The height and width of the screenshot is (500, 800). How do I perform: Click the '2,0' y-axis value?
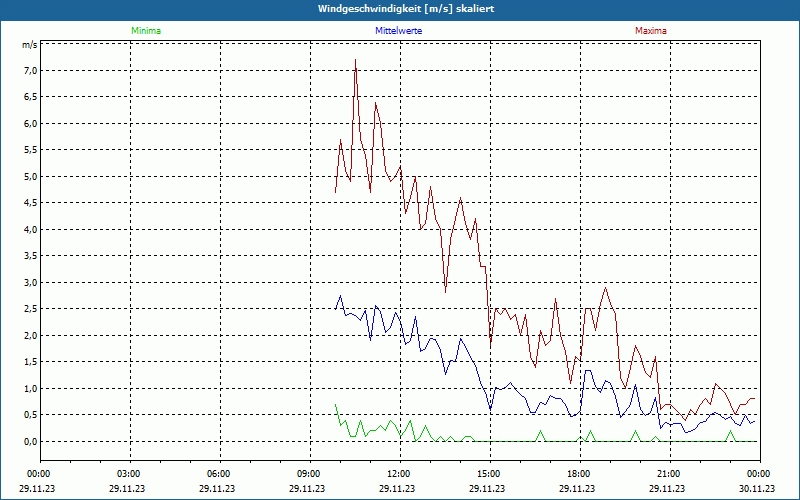click(x=31, y=336)
